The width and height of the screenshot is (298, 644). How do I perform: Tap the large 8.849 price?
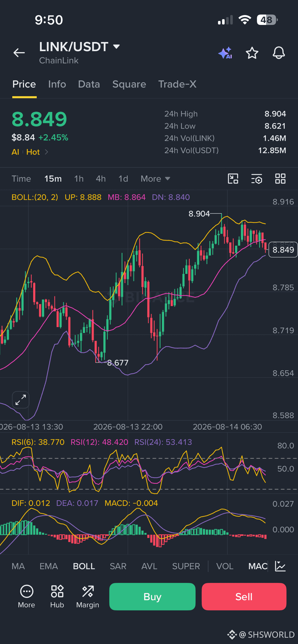tap(39, 119)
